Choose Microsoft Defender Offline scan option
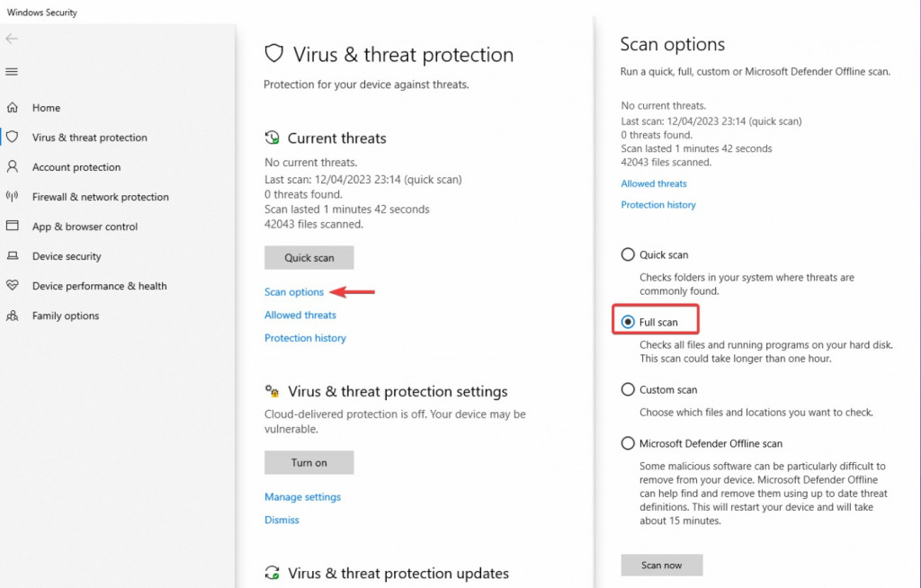The height and width of the screenshot is (588, 921). pyautogui.click(x=628, y=443)
